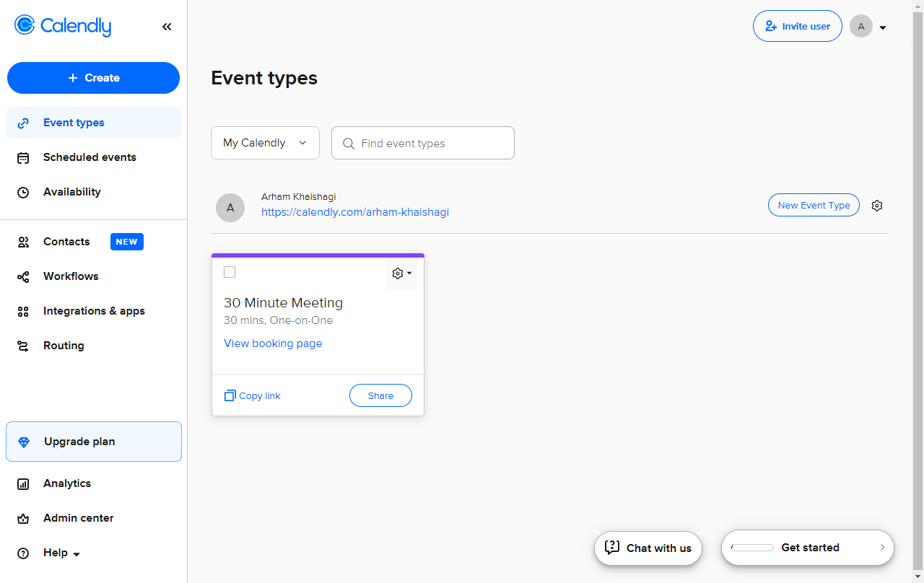Screen dimensions: 924x583
Task: Click the Invite user button
Action: (798, 26)
